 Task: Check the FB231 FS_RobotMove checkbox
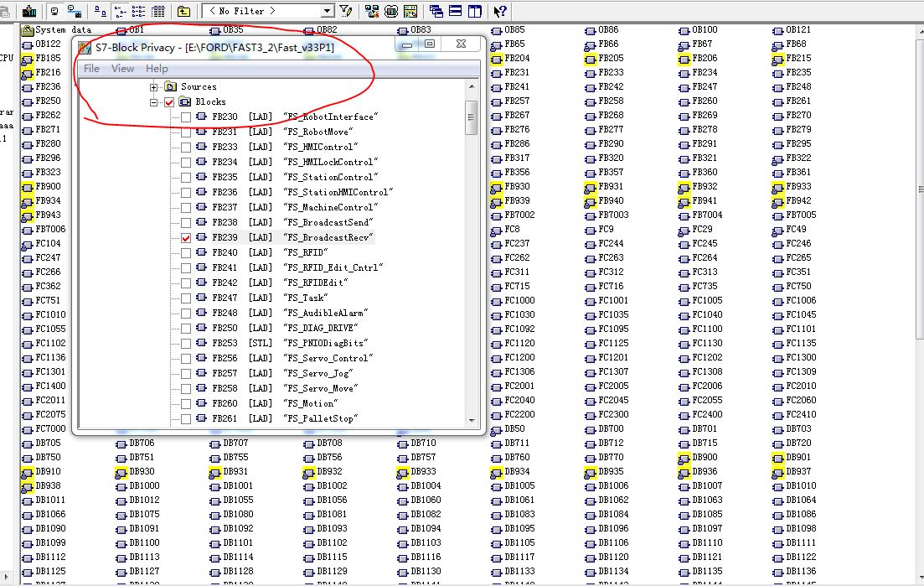186,132
